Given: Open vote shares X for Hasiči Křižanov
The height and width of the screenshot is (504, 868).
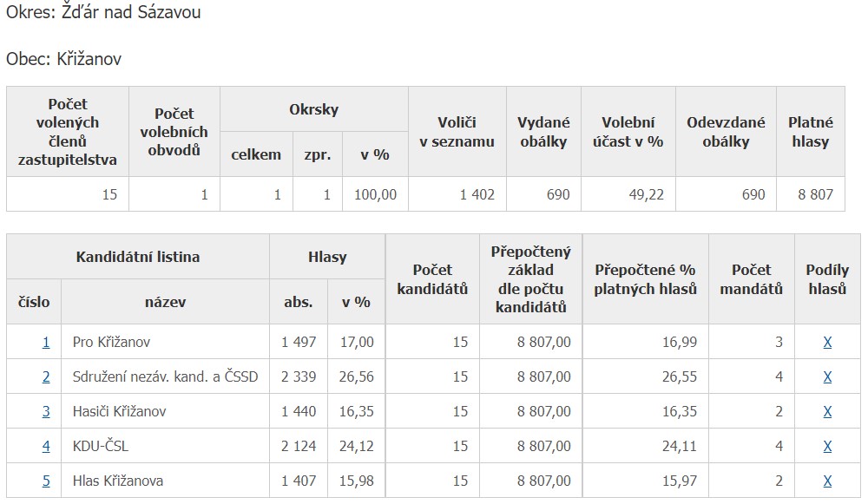Looking at the screenshot, I should click(x=827, y=411).
